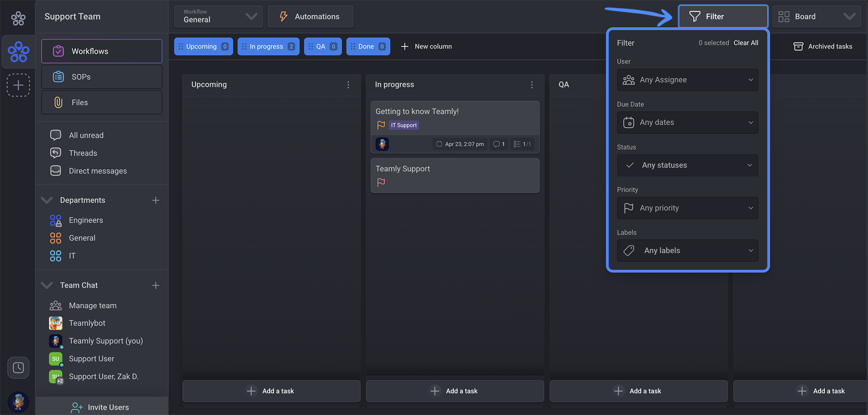
Task: Open In progress column options menu
Action: (532, 85)
